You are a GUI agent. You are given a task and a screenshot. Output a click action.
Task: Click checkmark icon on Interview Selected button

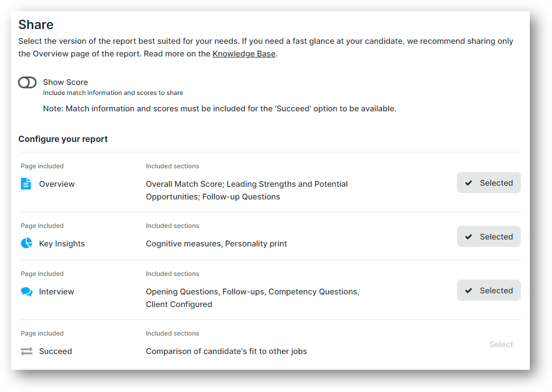pyautogui.click(x=469, y=291)
